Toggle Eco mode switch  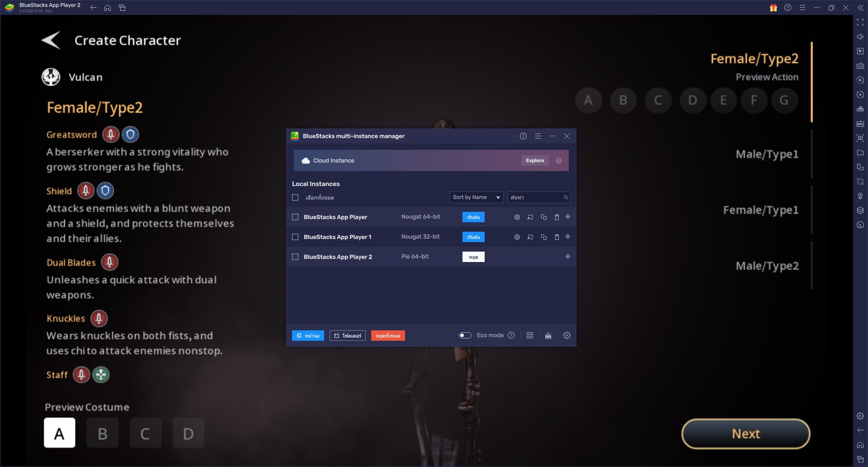click(x=465, y=335)
